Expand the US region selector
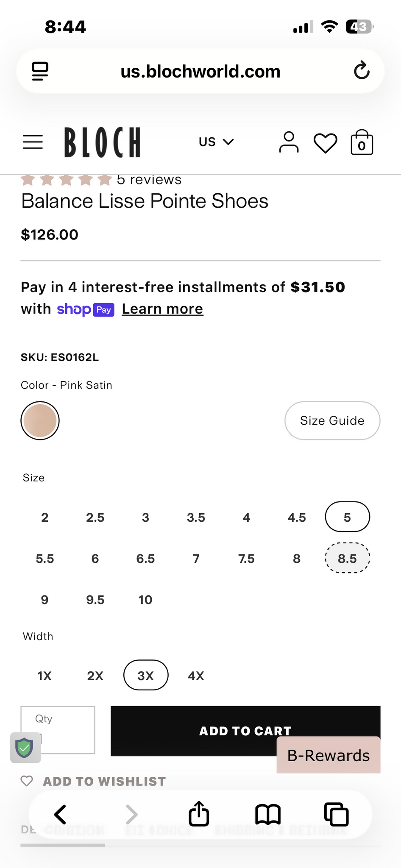This screenshot has height=868, width=401. click(216, 142)
